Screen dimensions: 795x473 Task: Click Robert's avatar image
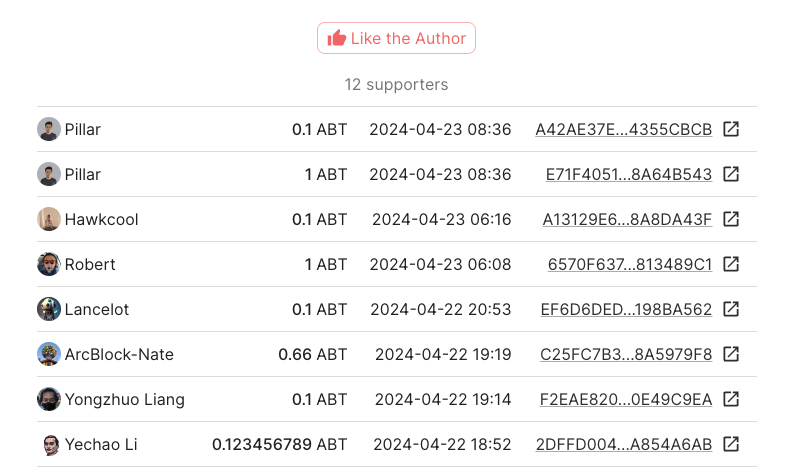[x=49, y=264]
